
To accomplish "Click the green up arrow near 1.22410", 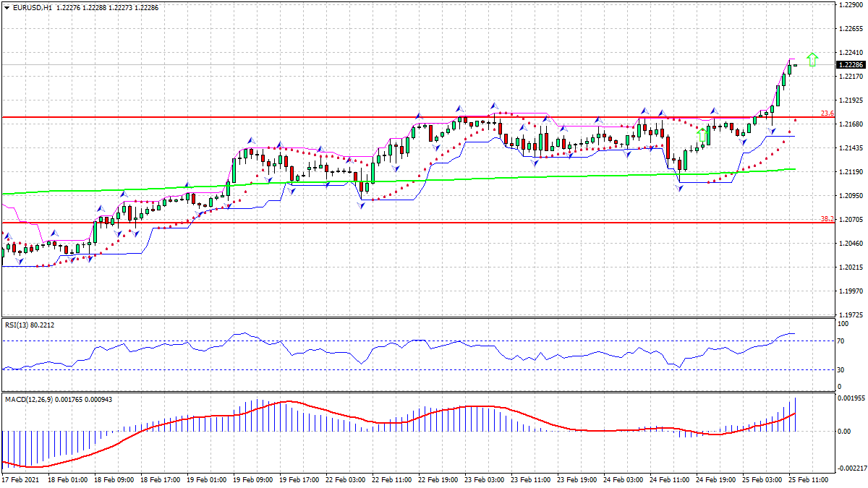I will (x=812, y=60).
